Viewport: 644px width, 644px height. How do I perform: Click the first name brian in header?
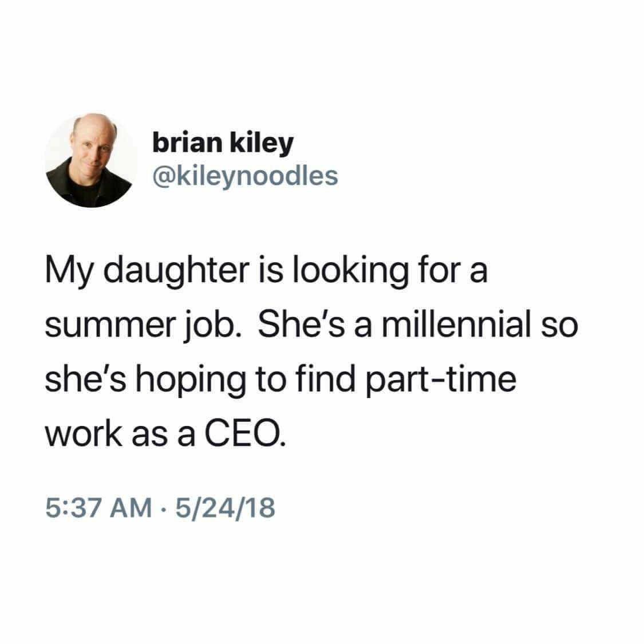[187, 142]
